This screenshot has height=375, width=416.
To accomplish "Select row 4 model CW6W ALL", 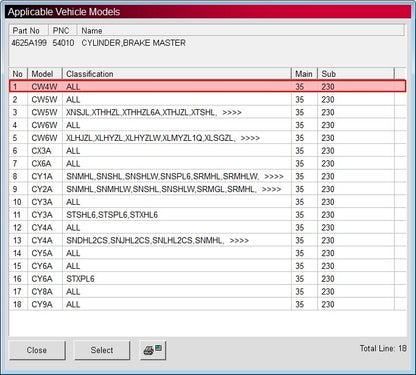I will 207,125.
